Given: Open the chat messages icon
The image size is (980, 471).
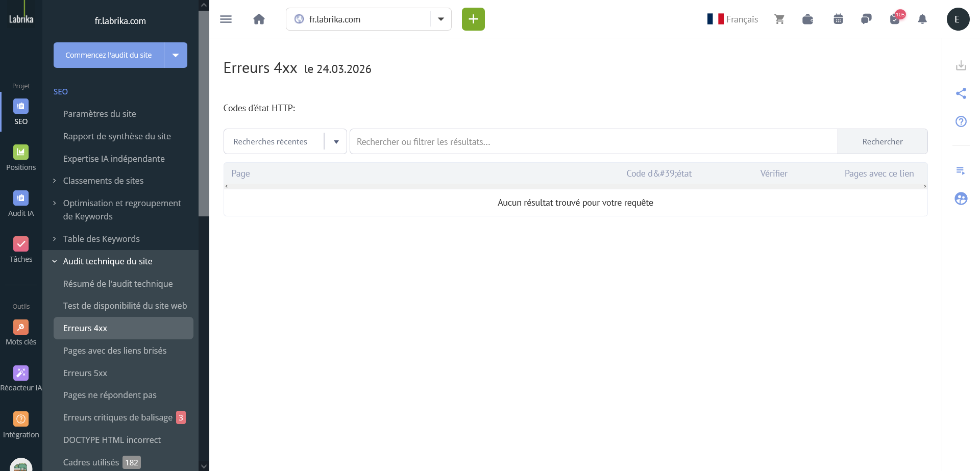Looking at the screenshot, I should click(x=866, y=19).
